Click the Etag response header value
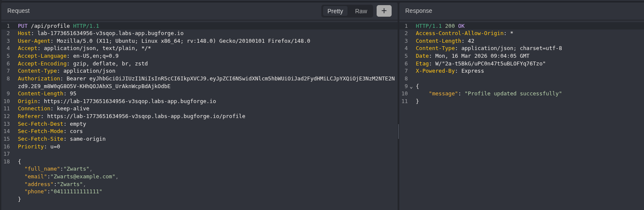Screen dimensions: 644x210 tap(490, 64)
